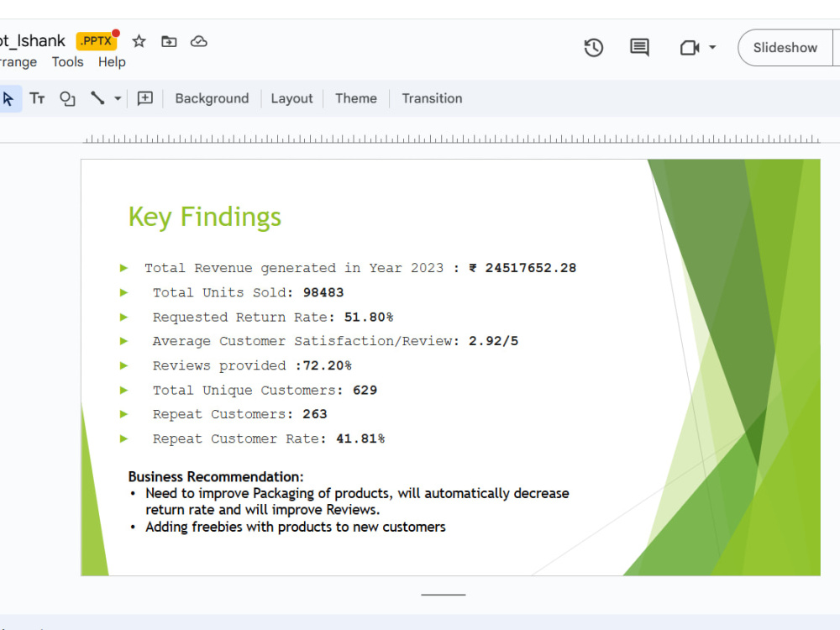This screenshot has width=840, height=630.
Task: Select the Shape tool
Action: pyautogui.click(x=67, y=98)
